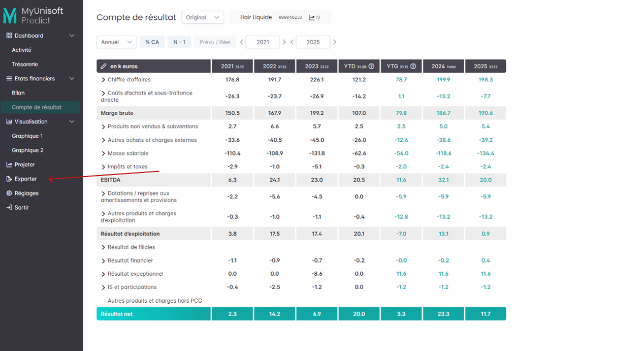The image size is (644, 351).
Task: Click the Marge brute row label
Action: tap(117, 113)
